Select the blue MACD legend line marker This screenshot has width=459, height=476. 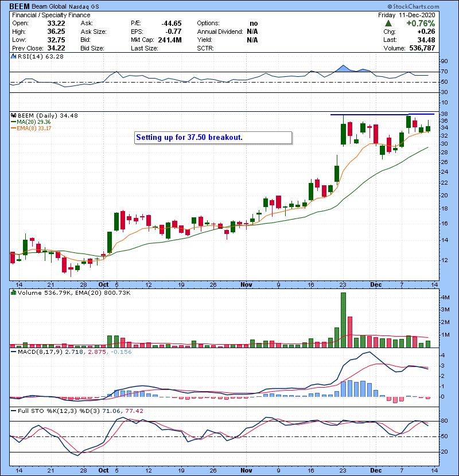[x=14, y=352]
